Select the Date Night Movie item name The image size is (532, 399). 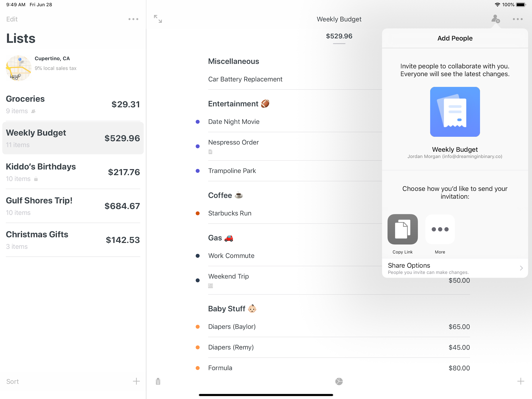coord(234,122)
